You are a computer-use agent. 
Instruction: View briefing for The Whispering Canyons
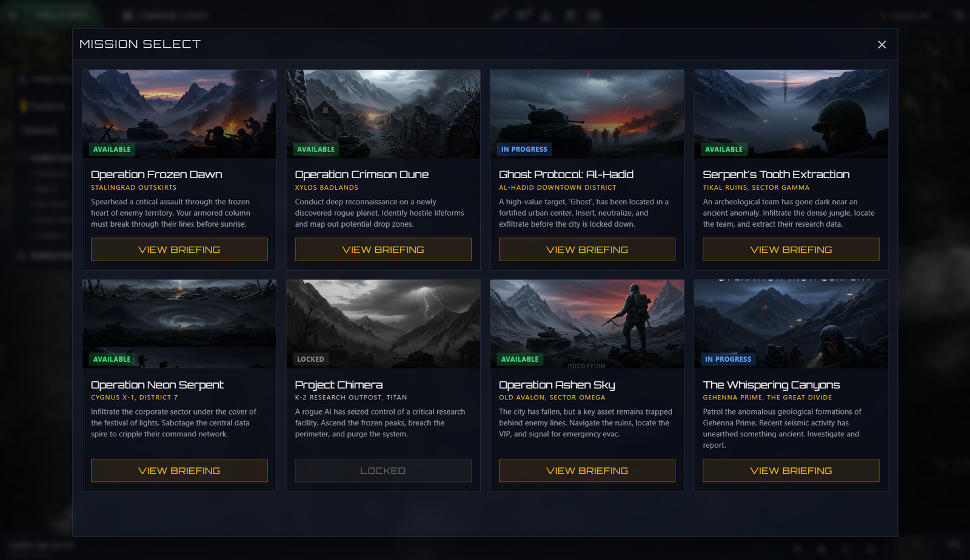(791, 471)
